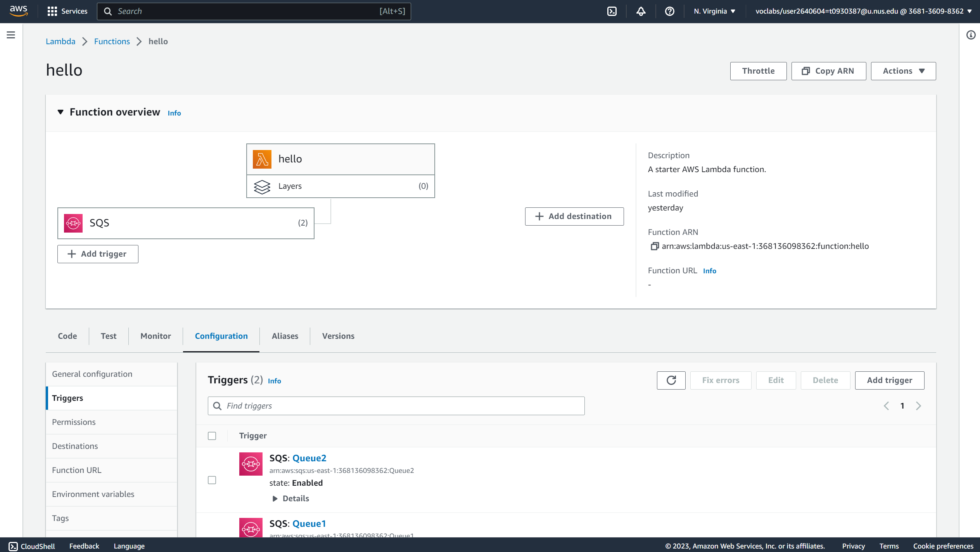Screen dimensions: 980x552
Task: Click the Copy ARN button
Action: (x=828, y=71)
